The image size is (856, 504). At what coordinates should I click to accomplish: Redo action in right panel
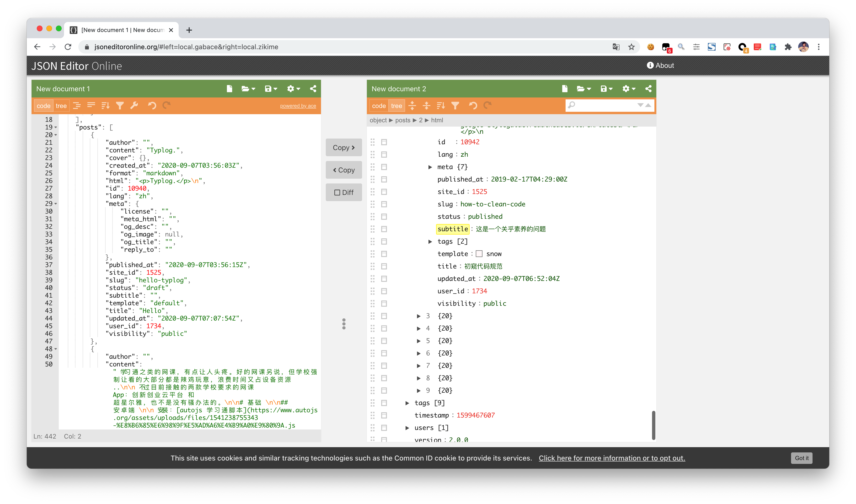click(487, 106)
